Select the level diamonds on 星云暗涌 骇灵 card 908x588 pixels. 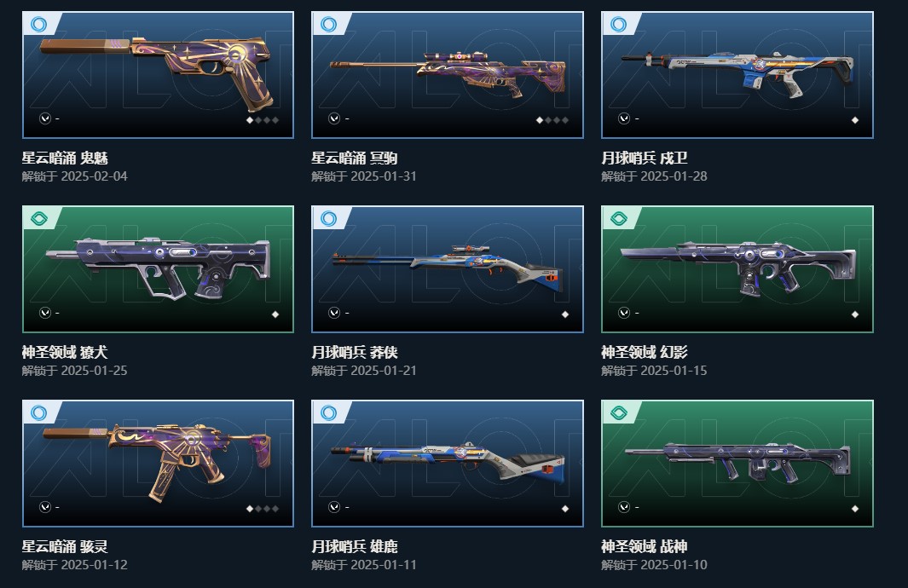click(263, 509)
